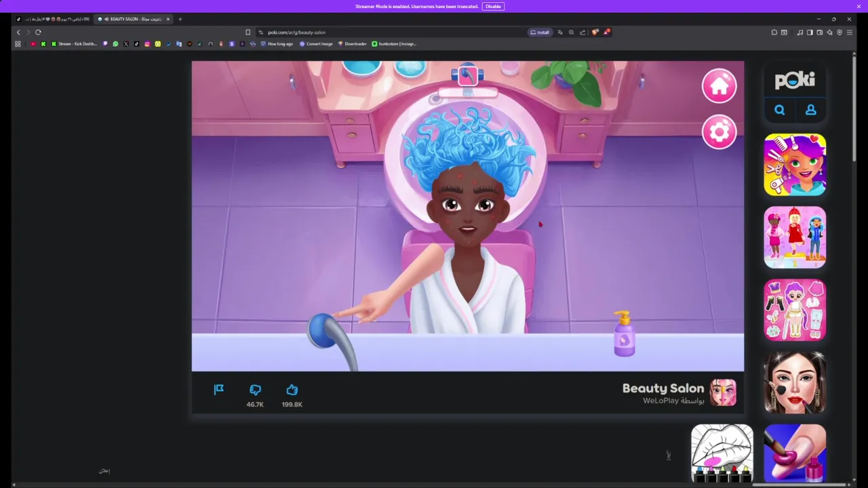Like the game with thumbs-up icon
The width and height of the screenshot is (868, 488).
click(x=292, y=390)
